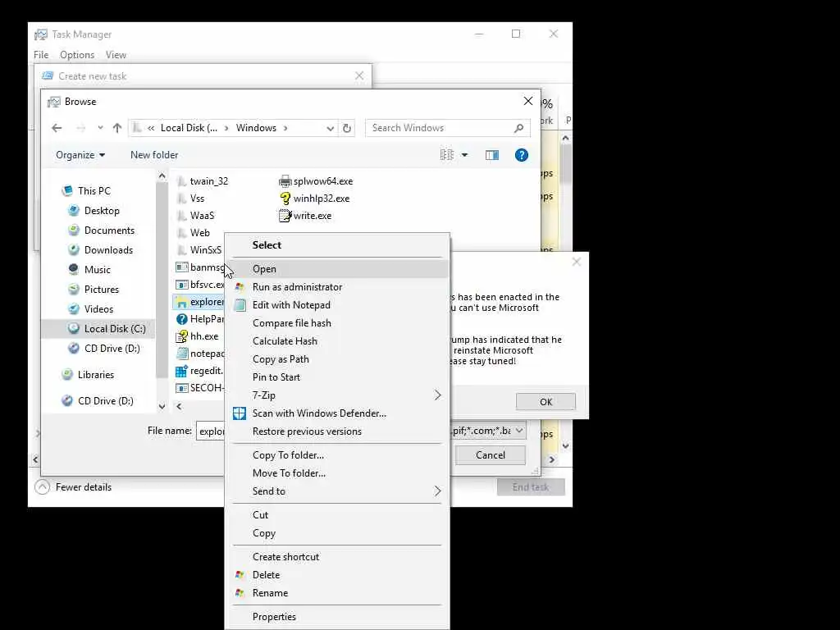Click the Windows Defender shield icon
The width and height of the screenshot is (840, 630).
click(240, 413)
